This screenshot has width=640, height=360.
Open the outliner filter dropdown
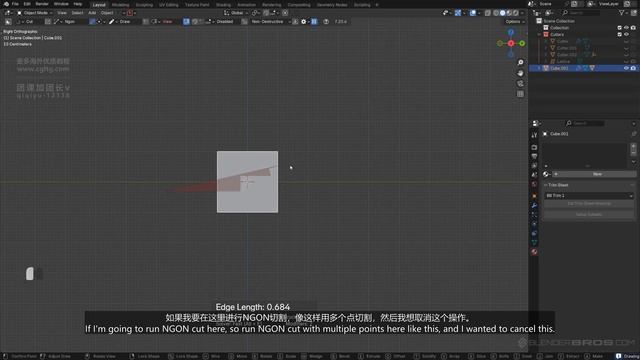[x=623, y=13]
